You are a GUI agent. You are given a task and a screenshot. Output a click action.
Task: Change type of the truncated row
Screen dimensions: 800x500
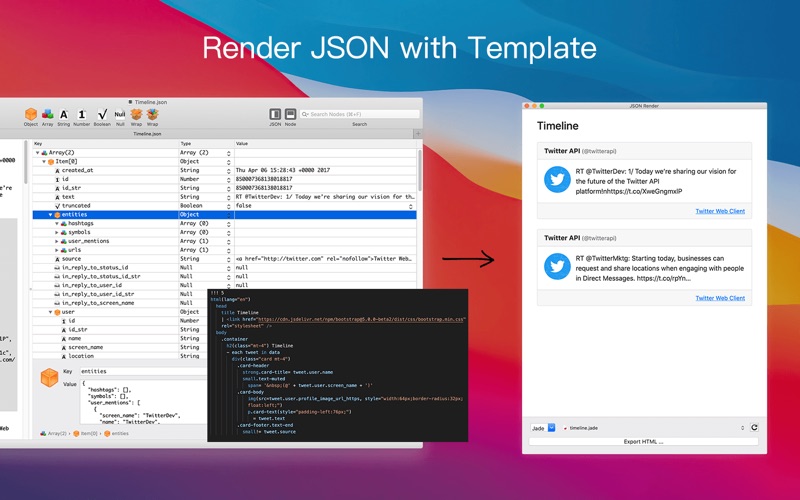coord(229,206)
